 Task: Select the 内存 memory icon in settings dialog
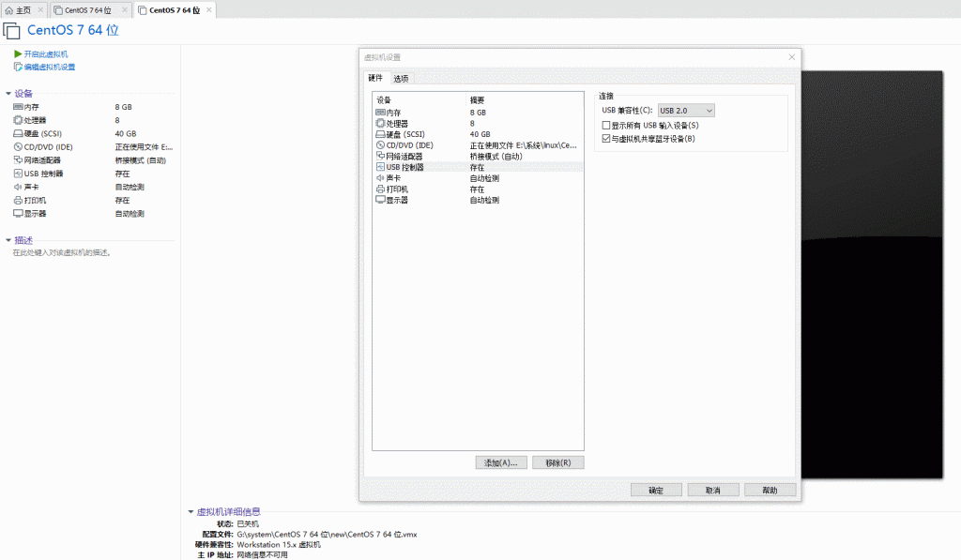(380, 112)
